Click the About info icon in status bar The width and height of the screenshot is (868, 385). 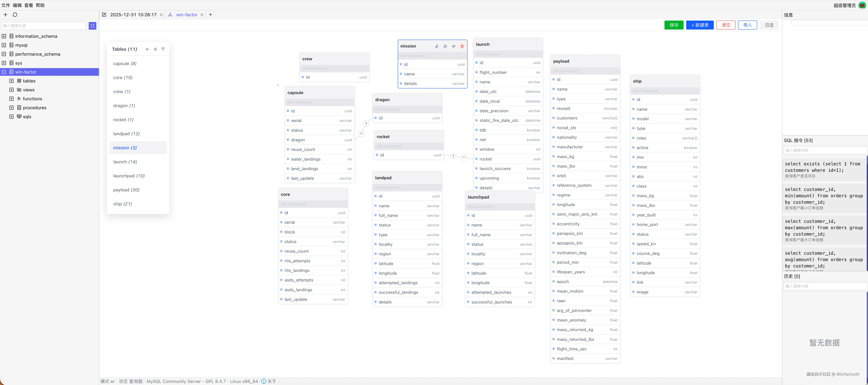263,381
